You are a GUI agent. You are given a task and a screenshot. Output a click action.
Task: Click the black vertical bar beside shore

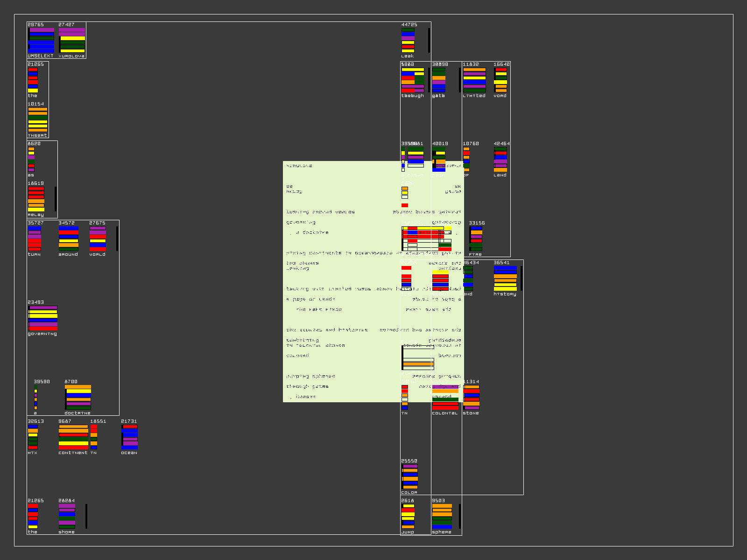[x=86, y=516]
